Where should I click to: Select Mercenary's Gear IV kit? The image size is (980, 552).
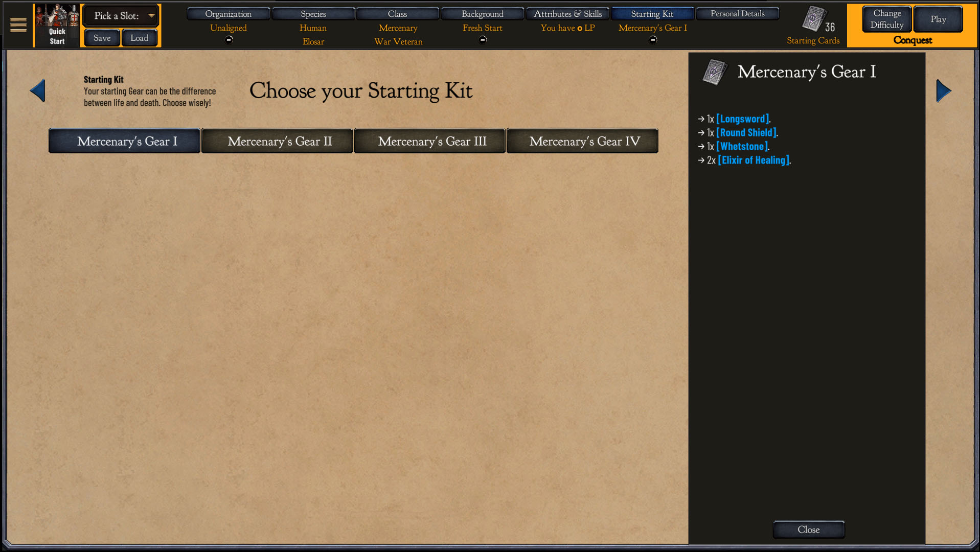[x=582, y=141]
